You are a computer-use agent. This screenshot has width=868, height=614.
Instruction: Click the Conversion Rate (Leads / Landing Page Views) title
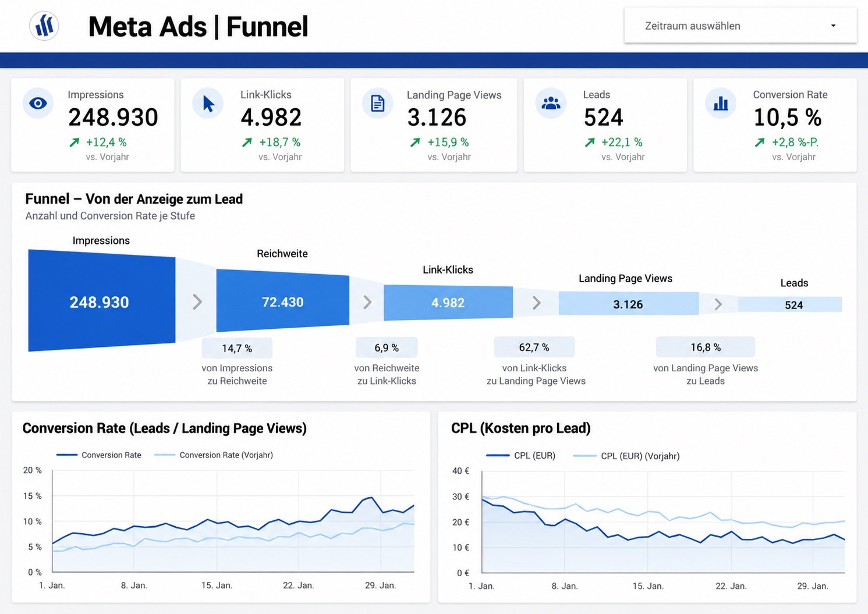(165, 428)
